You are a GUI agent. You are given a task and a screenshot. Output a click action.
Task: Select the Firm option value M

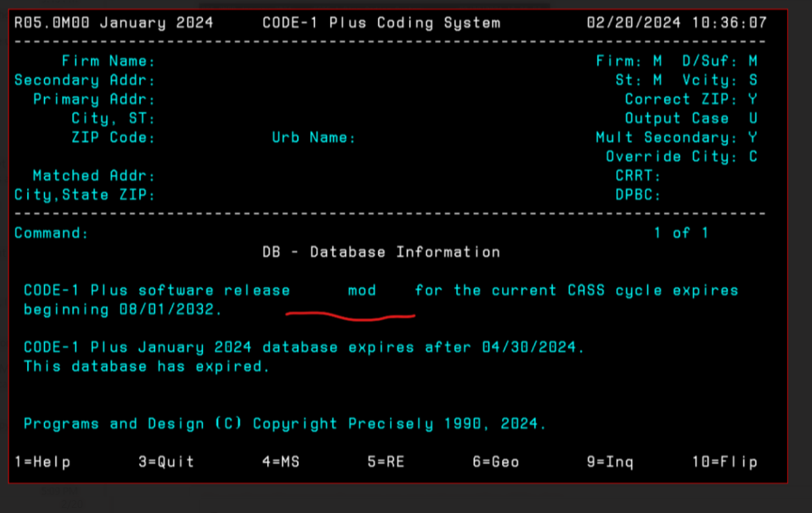[x=657, y=61]
